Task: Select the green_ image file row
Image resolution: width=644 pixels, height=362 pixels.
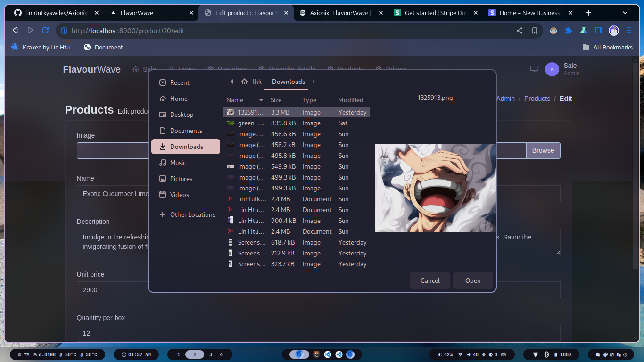Action: 297,123
